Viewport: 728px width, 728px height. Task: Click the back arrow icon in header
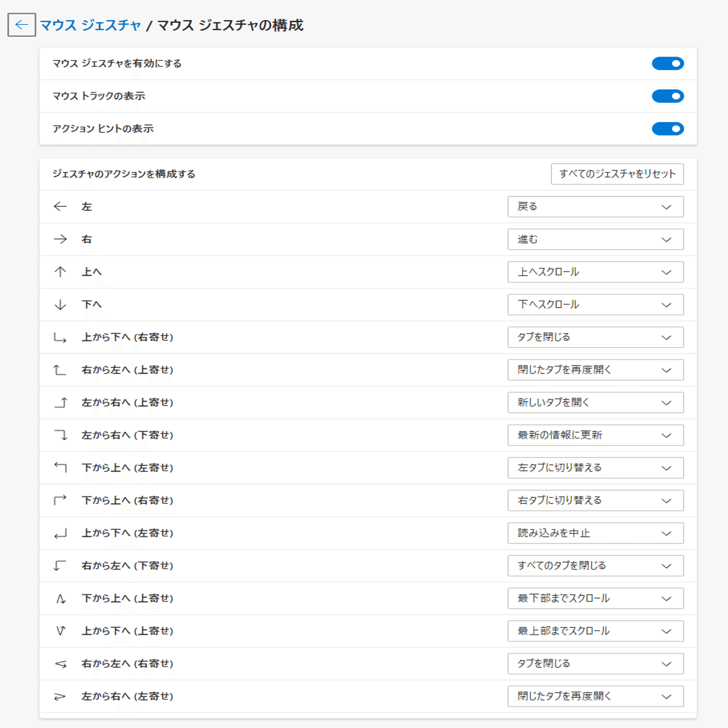pyautogui.click(x=21, y=25)
